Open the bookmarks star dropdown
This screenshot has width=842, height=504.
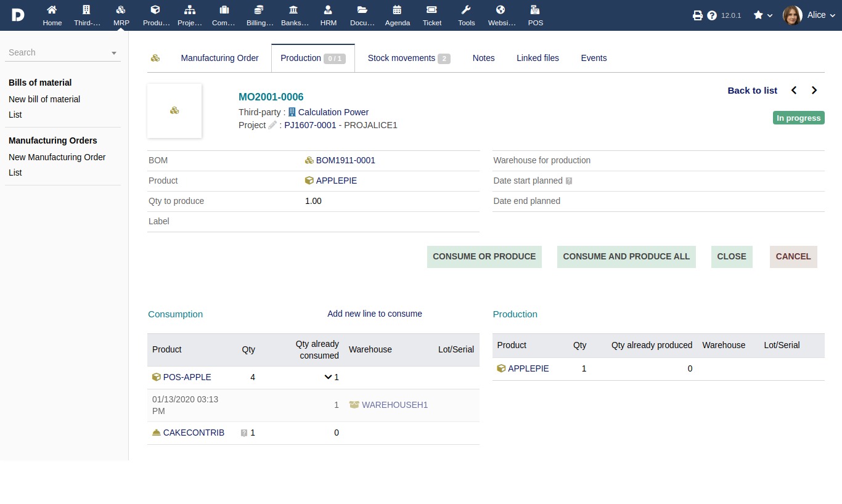(762, 15)
